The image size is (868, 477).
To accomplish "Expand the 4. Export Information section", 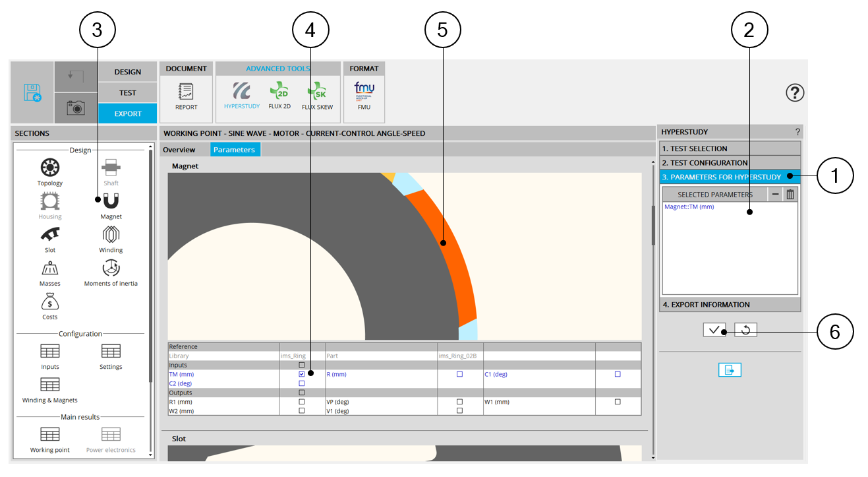I will coord(730,305).
